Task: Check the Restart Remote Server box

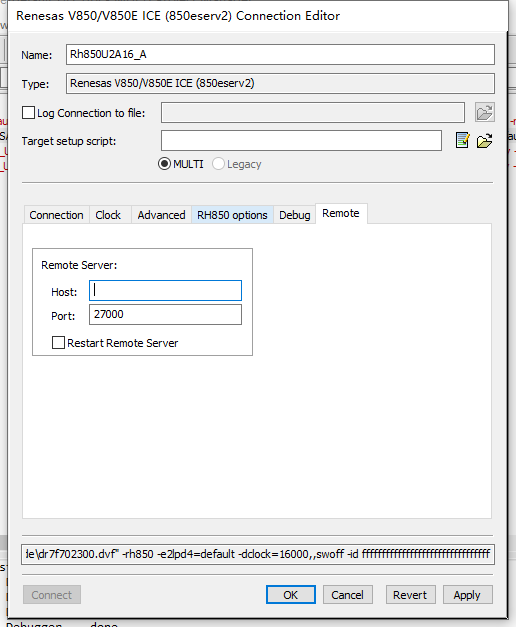Action: (x=58, y=343)
